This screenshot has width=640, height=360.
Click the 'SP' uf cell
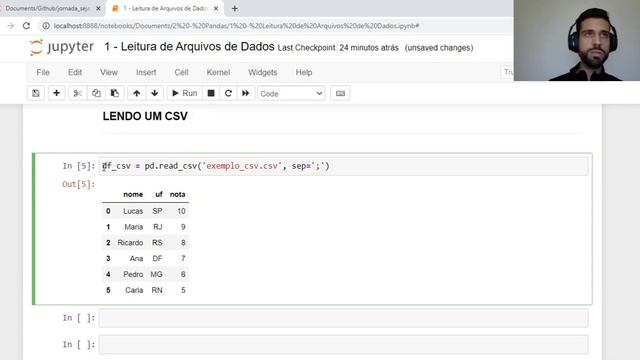157,211
